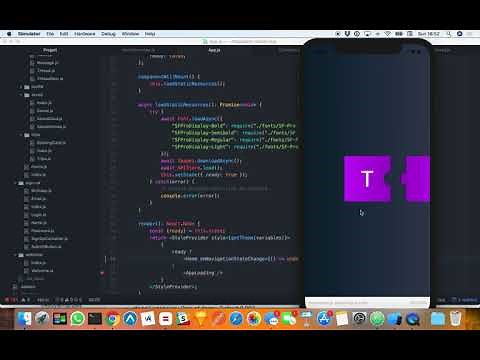Open the Debug menu

[108, 34]
